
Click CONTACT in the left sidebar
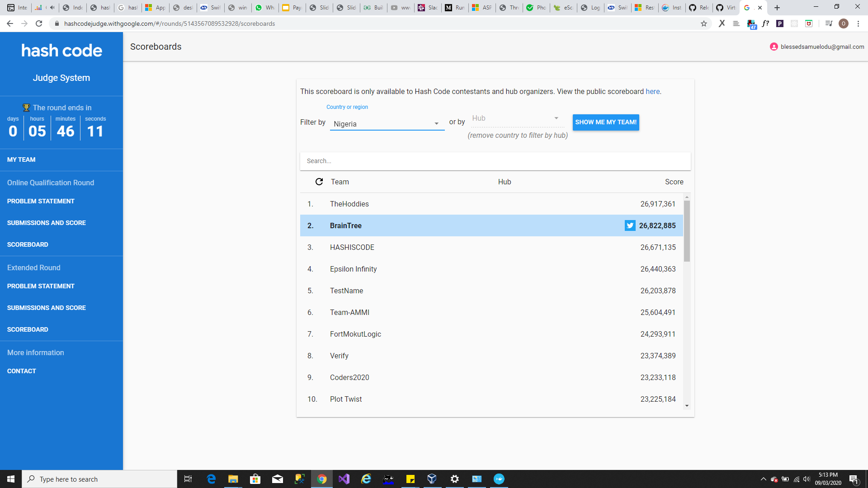pyautogui.click(x=21, y=371)
